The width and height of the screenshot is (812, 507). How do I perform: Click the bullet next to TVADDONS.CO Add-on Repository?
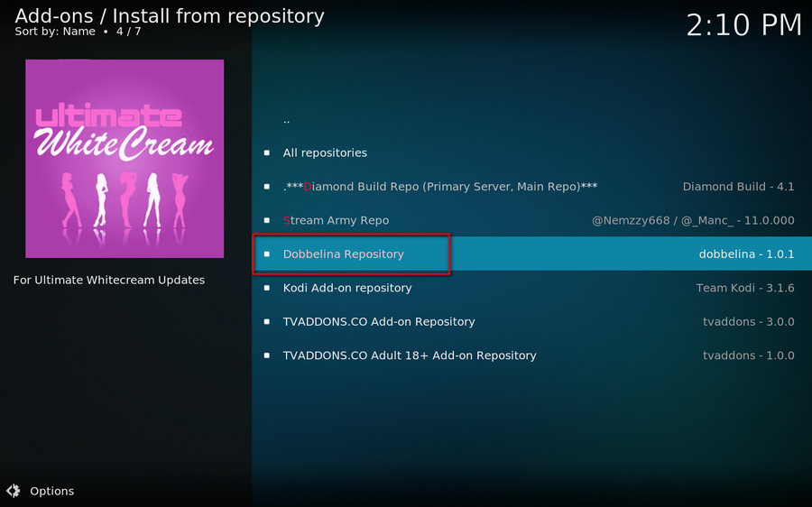tap(267, 322)
